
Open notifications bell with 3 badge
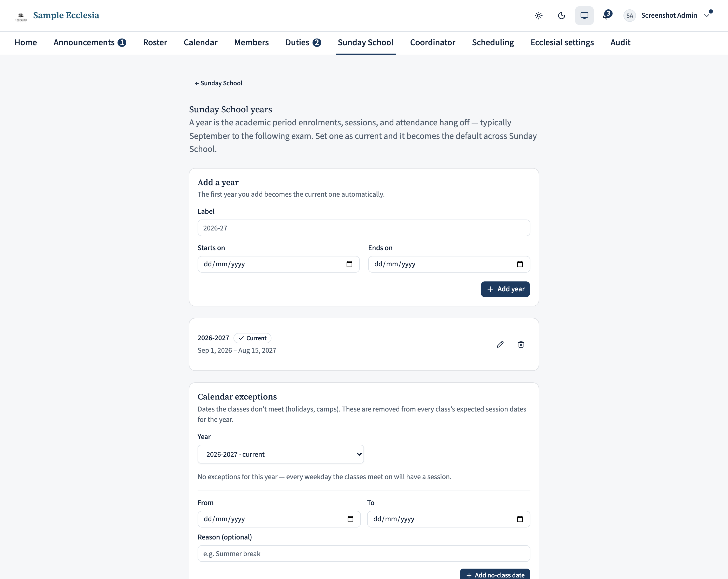[607, 15]
